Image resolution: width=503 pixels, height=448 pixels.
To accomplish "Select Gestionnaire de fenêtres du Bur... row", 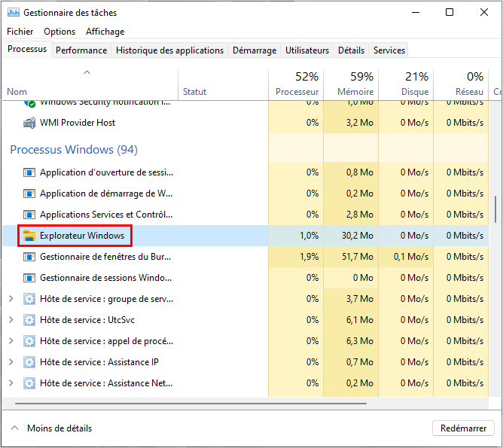I will pos(245,257).
